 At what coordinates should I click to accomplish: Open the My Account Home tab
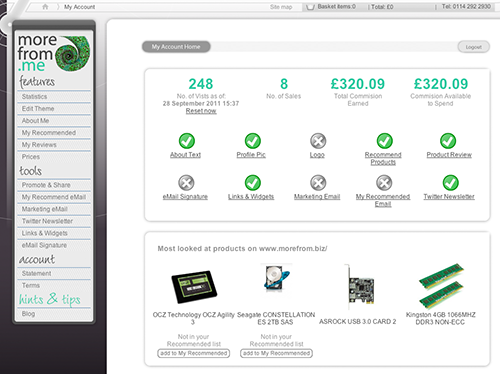(x=176, y=47)
